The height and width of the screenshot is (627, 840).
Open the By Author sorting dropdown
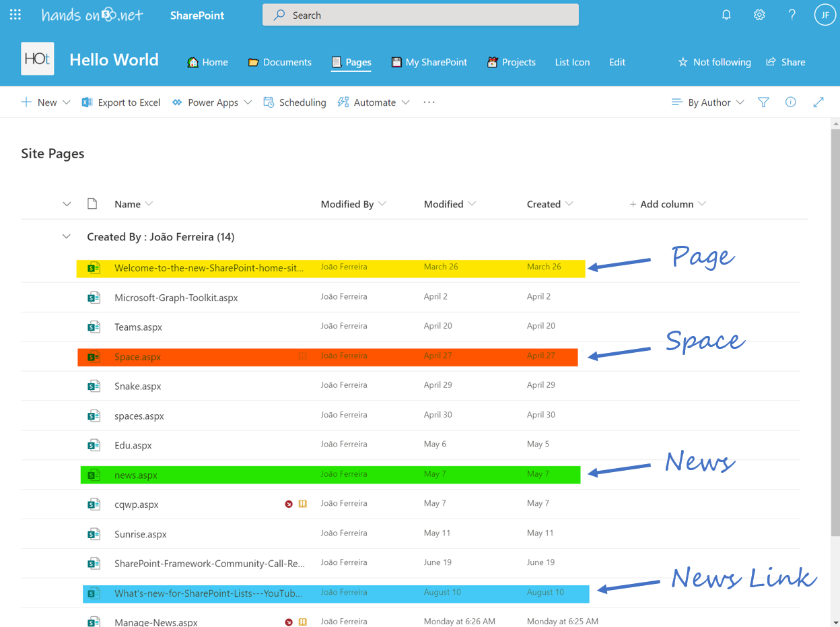click(707, 102)
